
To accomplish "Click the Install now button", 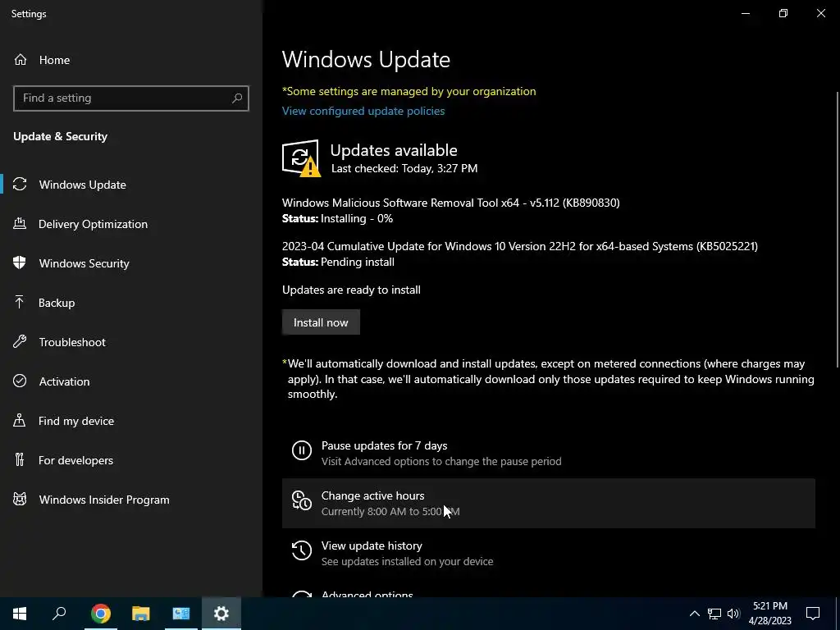I will (x=321, y=322).
